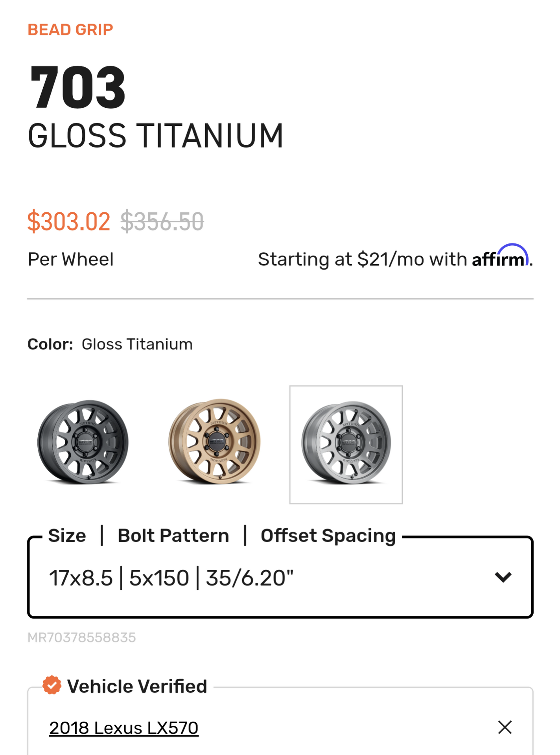Select the gloss titanium wheel swatch
The height and width of the screenshot is (755, 560).
tap(346, 444)
